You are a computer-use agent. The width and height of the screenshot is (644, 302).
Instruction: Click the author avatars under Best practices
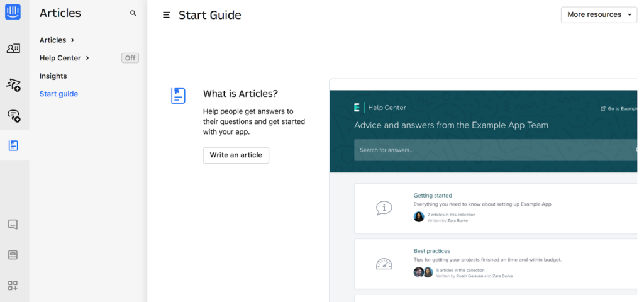(x=423, y=272)
